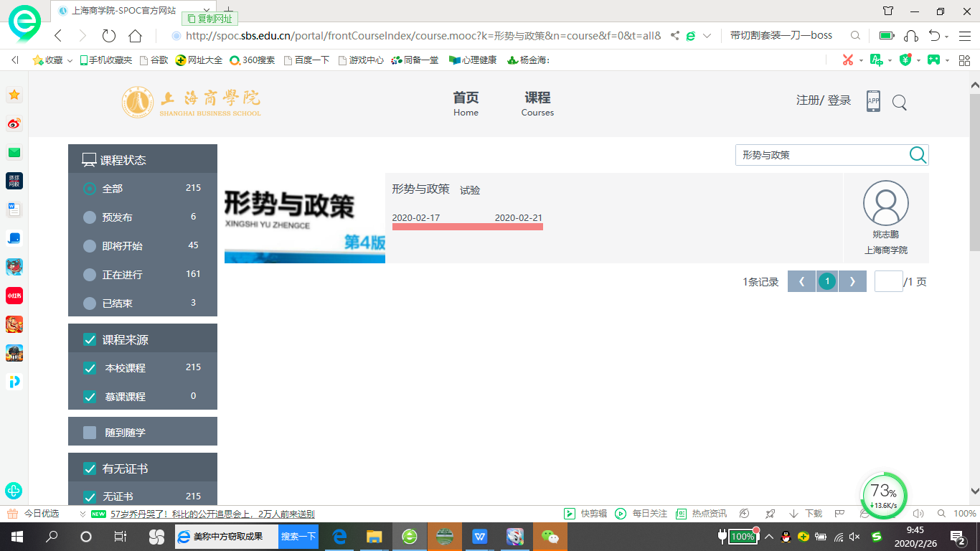
Task: Open the address bar dropdown chevron
Action: [707, 36]
